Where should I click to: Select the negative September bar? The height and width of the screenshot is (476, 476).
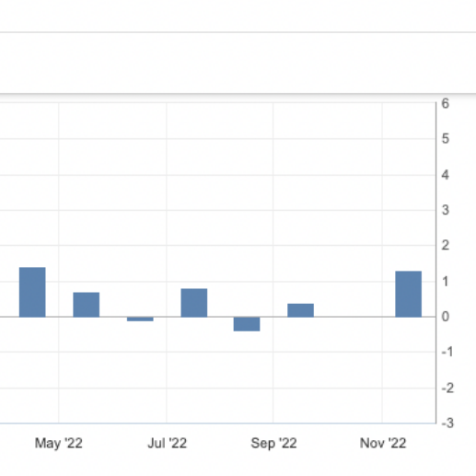[247, 324]
